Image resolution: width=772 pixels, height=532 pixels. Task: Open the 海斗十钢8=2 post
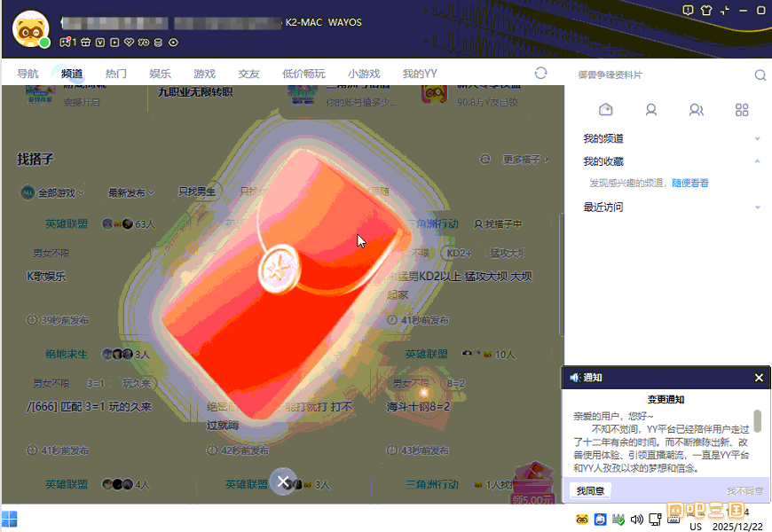click(x=418, y=406)
